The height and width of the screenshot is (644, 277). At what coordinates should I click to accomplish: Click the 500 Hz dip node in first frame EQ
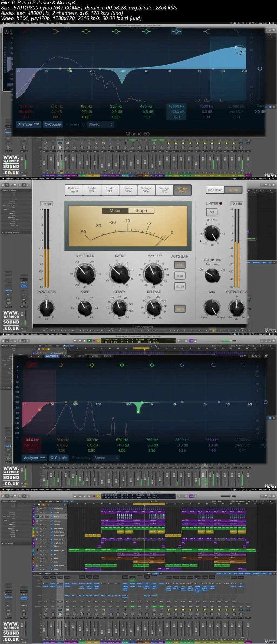coord(122,82)
